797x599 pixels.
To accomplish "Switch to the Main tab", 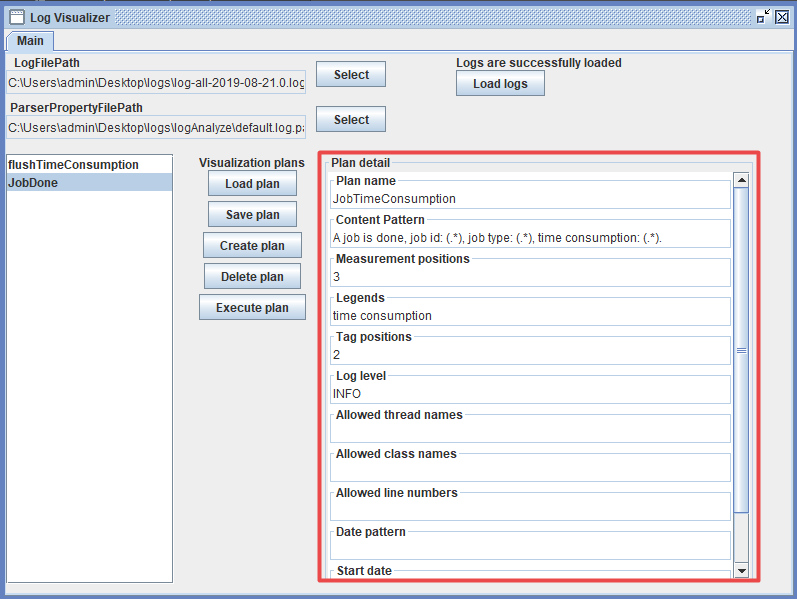I will click(x=30, y=40).
